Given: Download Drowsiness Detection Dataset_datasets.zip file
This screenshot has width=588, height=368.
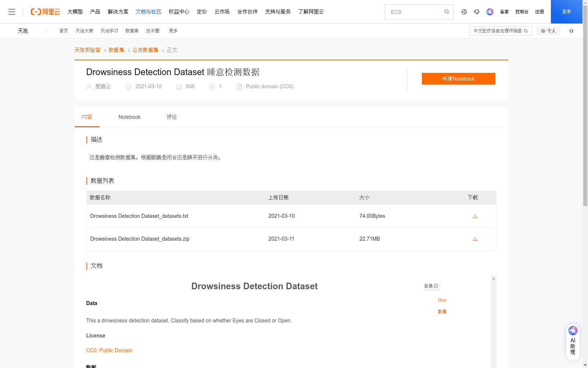Looking at the screenshot, I should [475, 239].
